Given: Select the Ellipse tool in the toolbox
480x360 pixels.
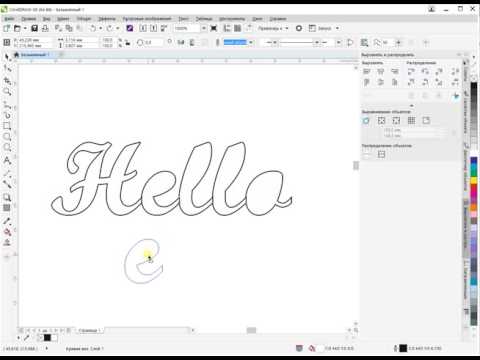Looking at the screenshot, I should click(x=7, y=137).
